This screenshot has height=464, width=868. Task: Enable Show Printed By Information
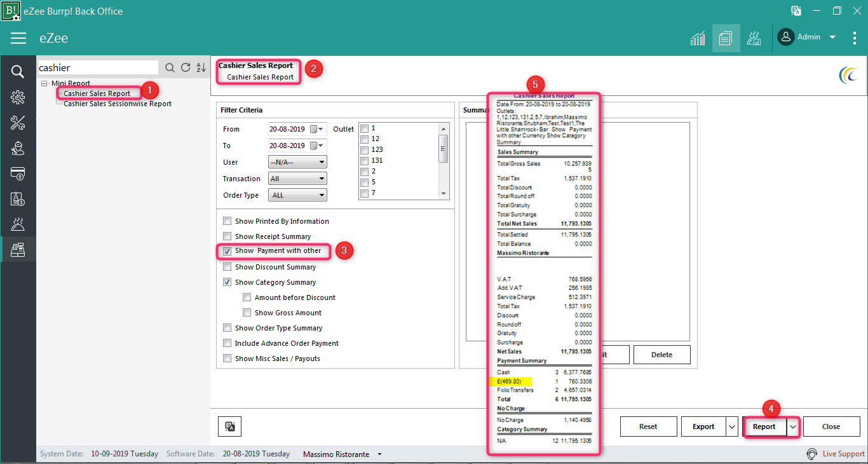tap(227, 221)
